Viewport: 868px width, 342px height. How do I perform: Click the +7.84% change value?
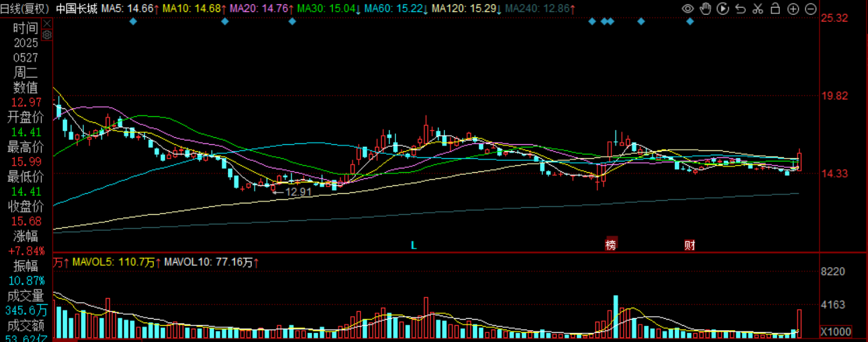26,250
